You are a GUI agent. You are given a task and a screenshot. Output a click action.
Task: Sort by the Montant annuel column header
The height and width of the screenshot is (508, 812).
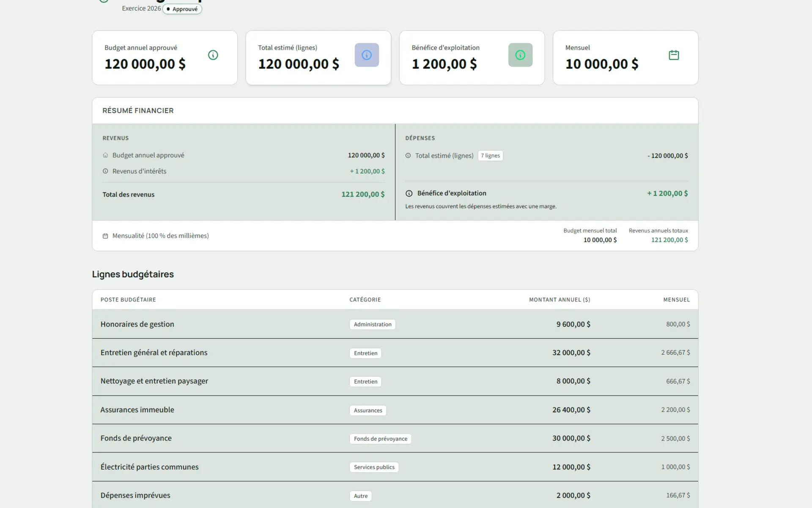(559, 299)
